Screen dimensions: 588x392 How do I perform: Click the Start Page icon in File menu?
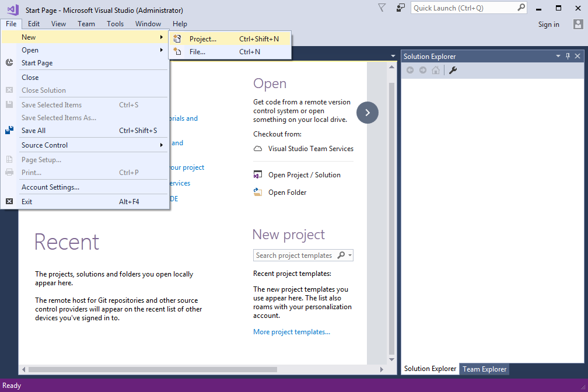pos(9,62)
